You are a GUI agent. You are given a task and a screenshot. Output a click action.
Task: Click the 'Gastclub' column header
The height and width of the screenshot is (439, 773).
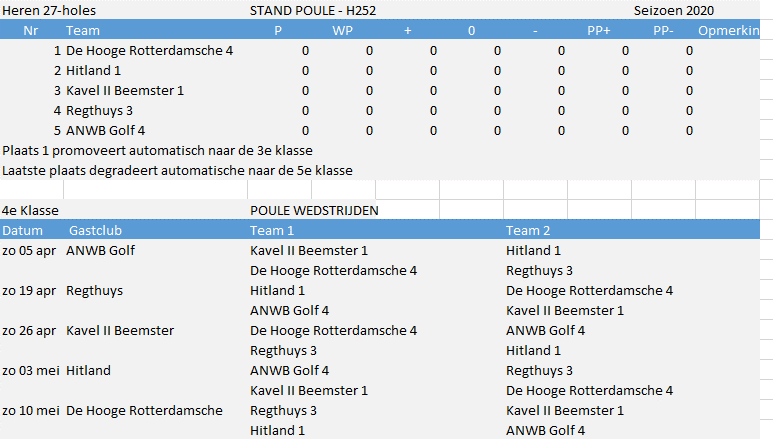pyautogui.click(x=95, y=230)
